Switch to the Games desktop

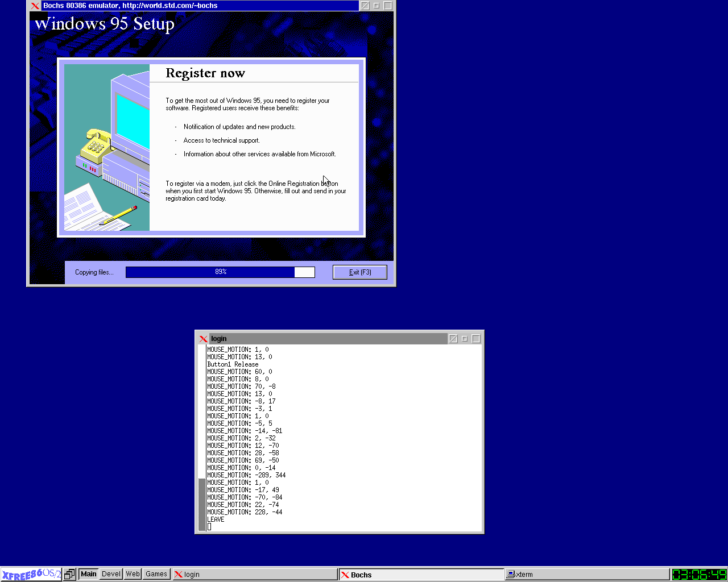(156, 574)
